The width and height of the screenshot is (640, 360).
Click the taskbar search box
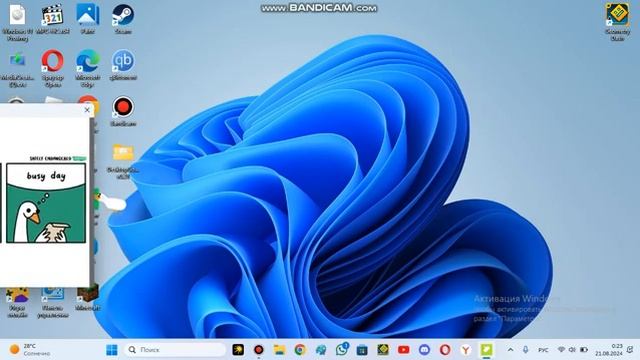click(x=174, y=350)
